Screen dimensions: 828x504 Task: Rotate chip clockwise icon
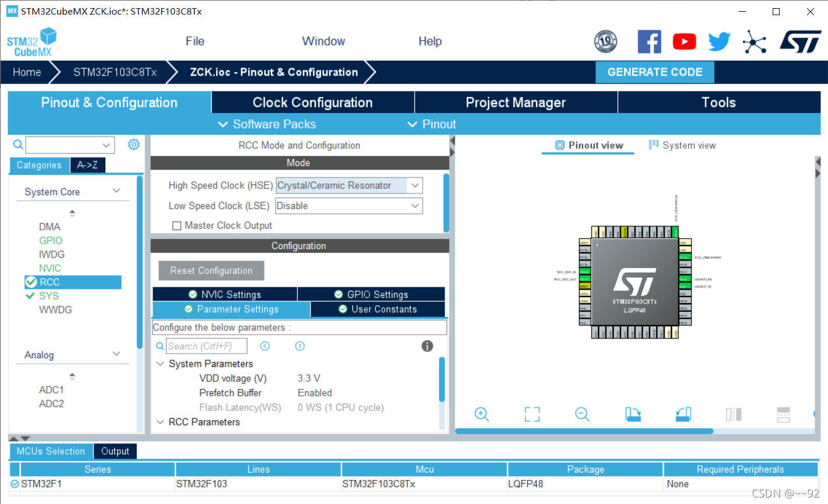(x=633, y=414)
